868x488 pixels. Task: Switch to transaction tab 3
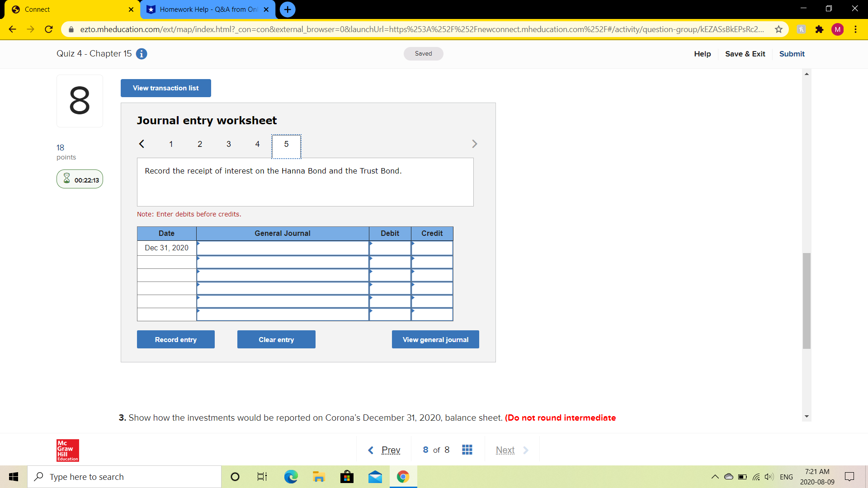click(228, 144)
